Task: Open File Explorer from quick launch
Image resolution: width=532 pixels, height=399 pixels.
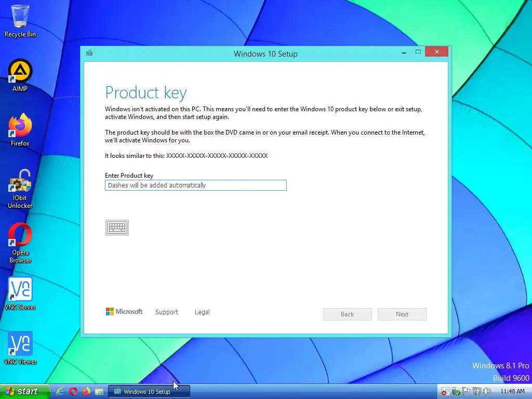Action: (99, 392)
